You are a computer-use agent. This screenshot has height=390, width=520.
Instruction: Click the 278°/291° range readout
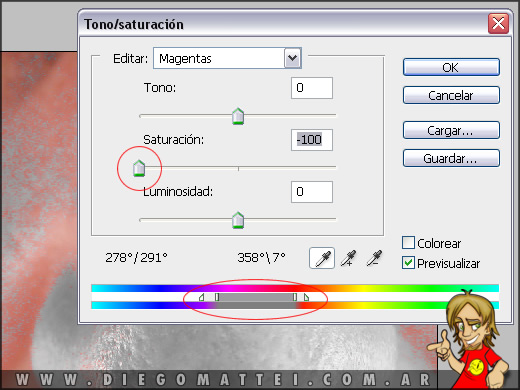(x=136, y=258)
